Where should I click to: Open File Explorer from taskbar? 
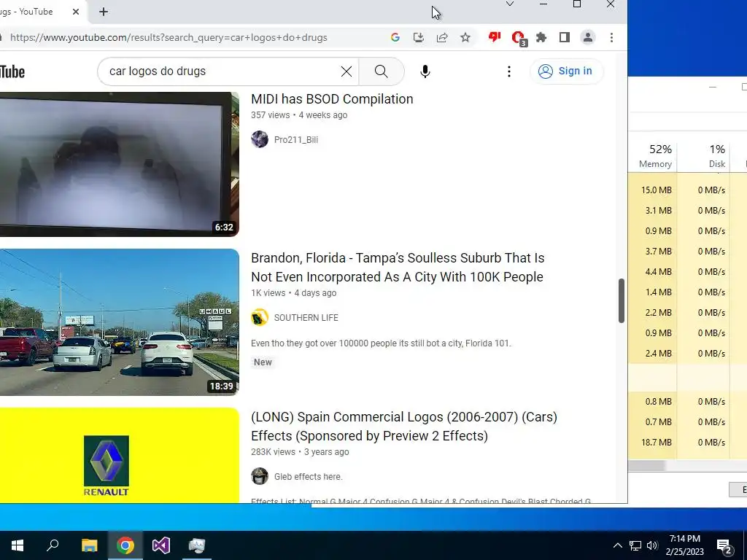tap(89, 545)
